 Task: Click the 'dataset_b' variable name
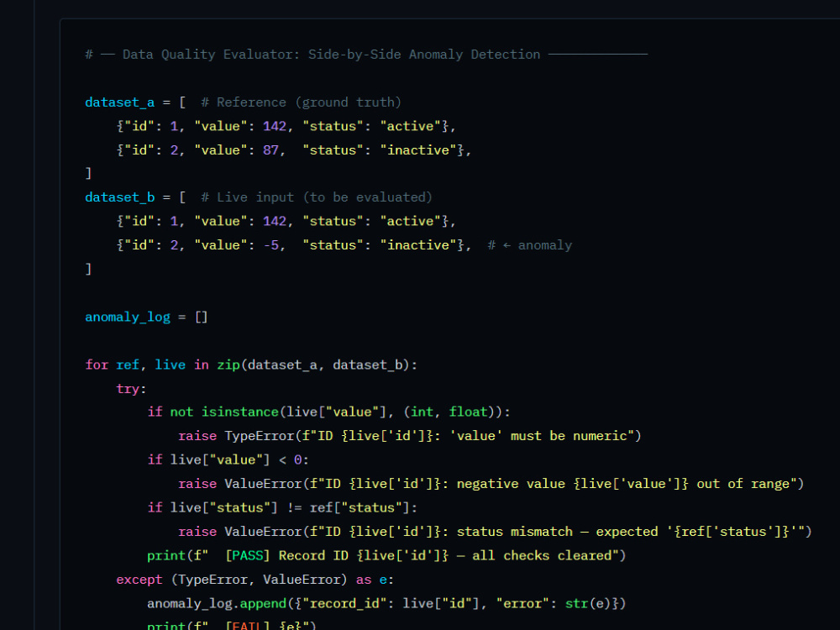(119, 197)
